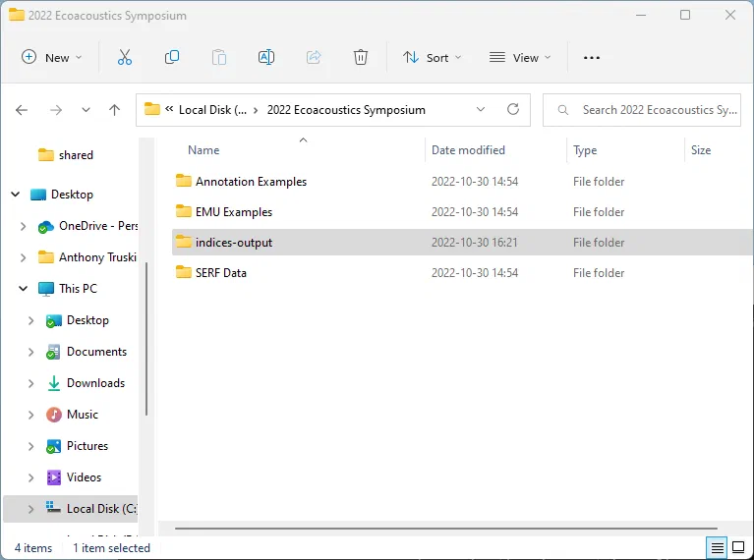Open Documents in navigation pane
The width and height of the screenshot is (754, 560).
click(87, 352)
